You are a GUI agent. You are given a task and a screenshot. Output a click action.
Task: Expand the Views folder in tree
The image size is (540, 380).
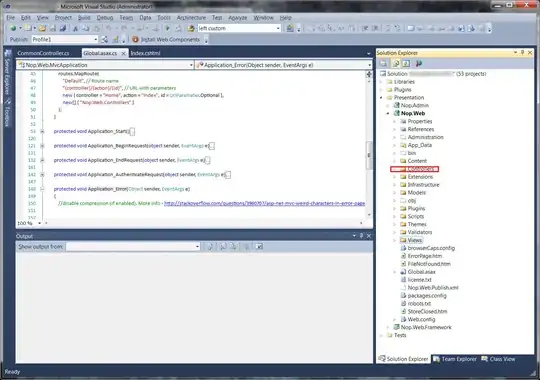coord(395,240)
